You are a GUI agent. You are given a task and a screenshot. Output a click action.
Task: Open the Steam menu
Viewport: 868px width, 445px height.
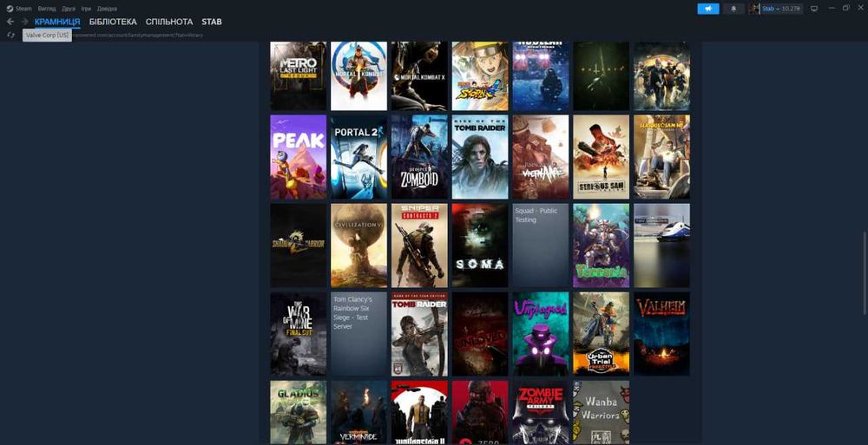(x=23, y=9)
